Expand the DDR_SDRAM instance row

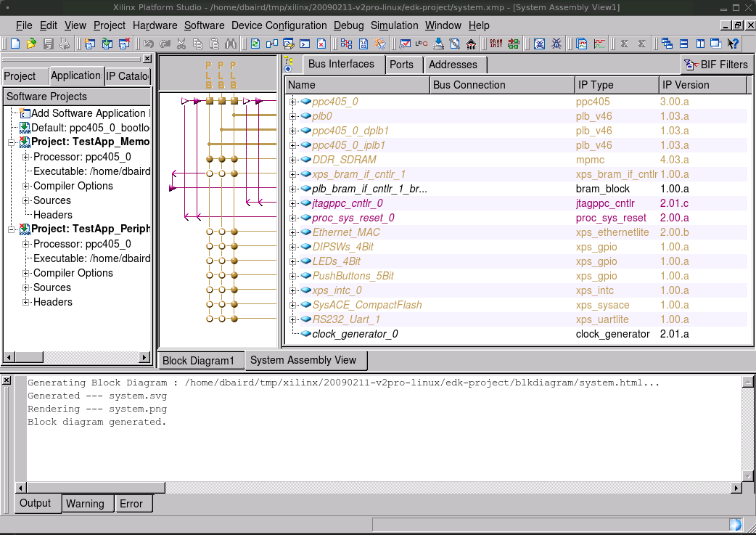pos(292,160)
